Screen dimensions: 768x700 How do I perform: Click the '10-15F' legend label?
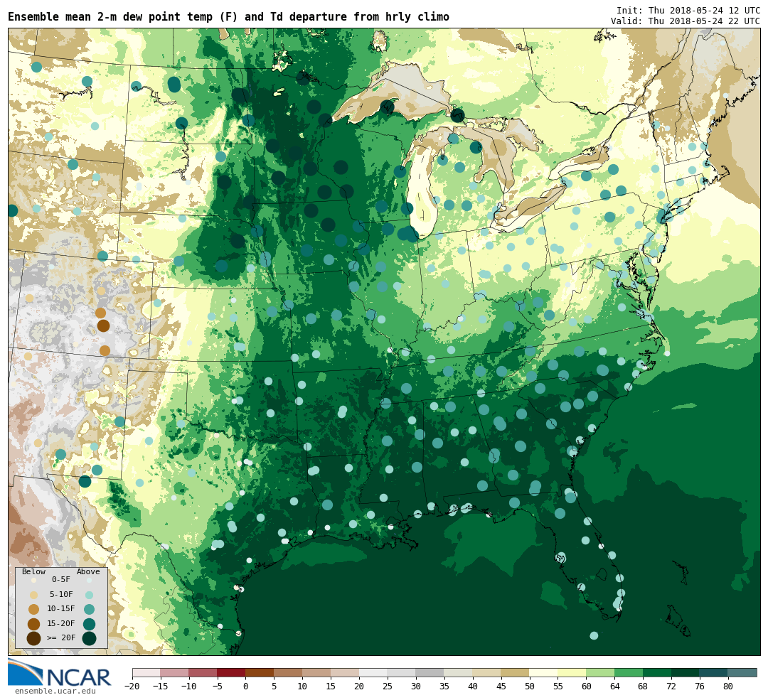pos(61,609)
